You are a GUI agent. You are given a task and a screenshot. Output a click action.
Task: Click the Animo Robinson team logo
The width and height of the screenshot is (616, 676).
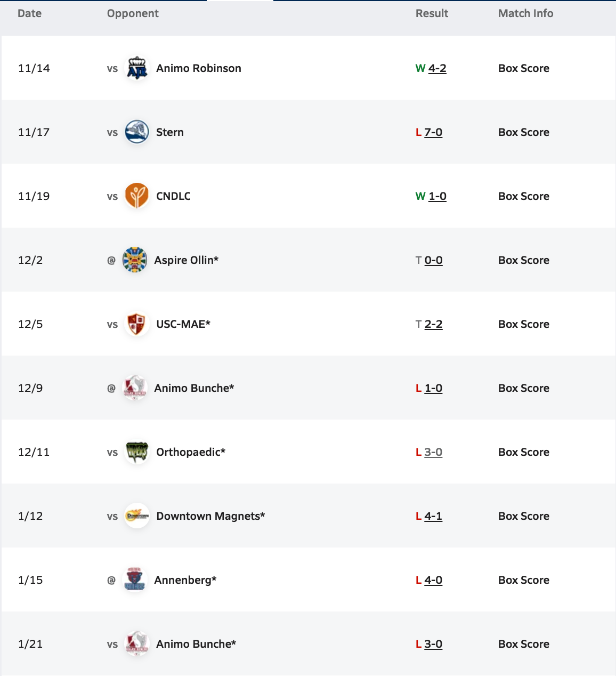coord(137,68)
